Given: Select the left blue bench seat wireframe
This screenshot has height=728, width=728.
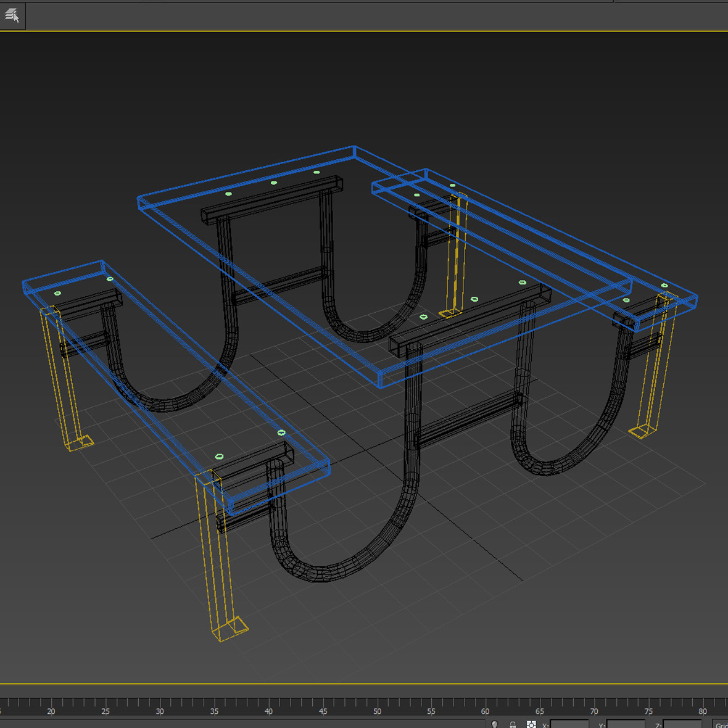Looking at the screenshot, I should (64, 271).
